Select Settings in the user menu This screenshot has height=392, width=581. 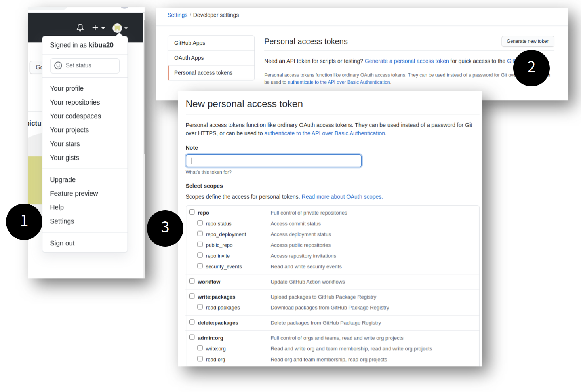[62, 221]
